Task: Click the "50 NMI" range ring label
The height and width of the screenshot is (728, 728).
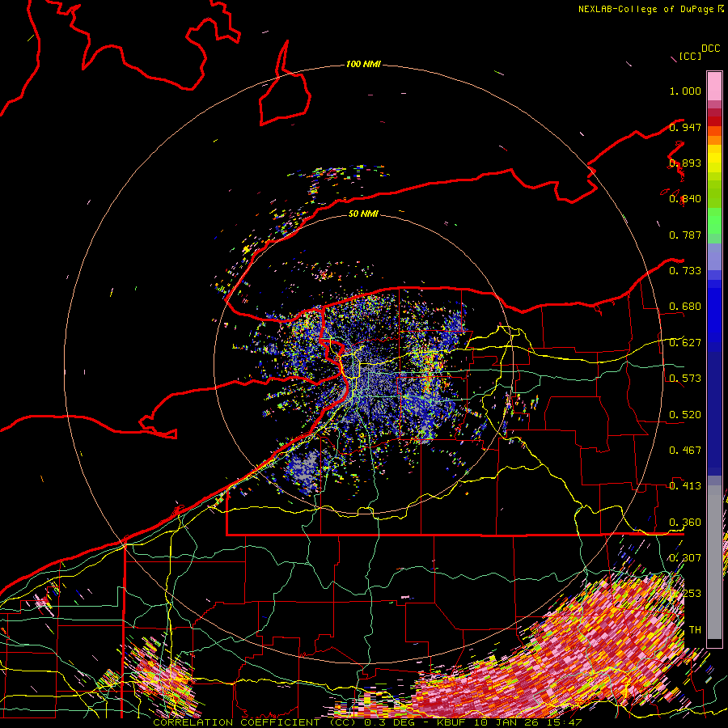Action: (363, 214)
